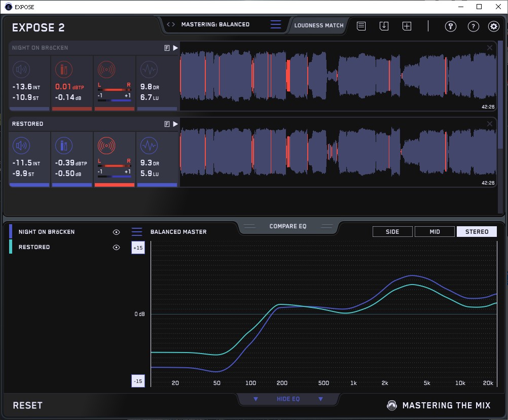This screenshot has height=420, width=508.
Task: Click the Mastering The Mix logo
Action: coord(392,405)
